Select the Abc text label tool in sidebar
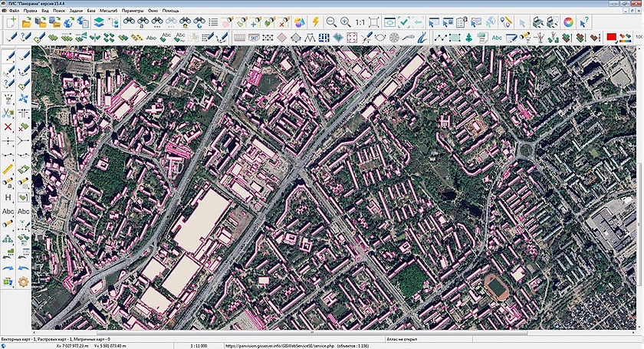644x349 pixels. pyautogui.click(x=8, y=212)
